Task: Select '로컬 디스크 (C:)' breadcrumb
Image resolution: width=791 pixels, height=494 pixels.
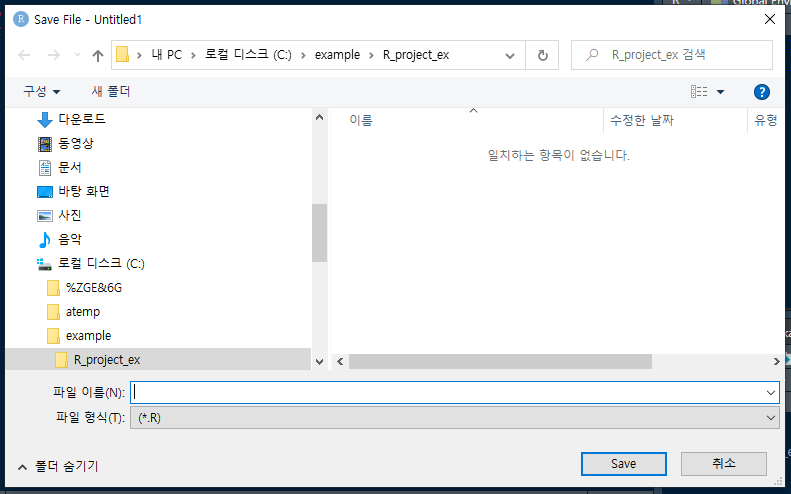Action: (248, 54)
